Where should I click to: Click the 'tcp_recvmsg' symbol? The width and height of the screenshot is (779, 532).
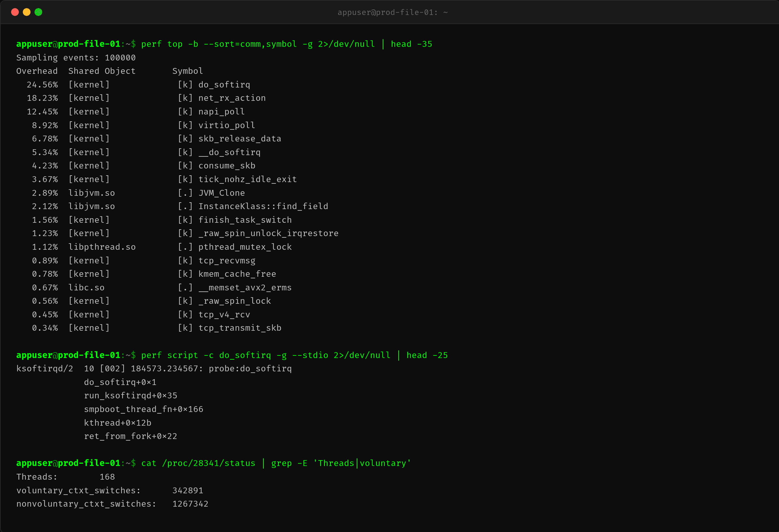pyautogui.click(x=227, y=260)
